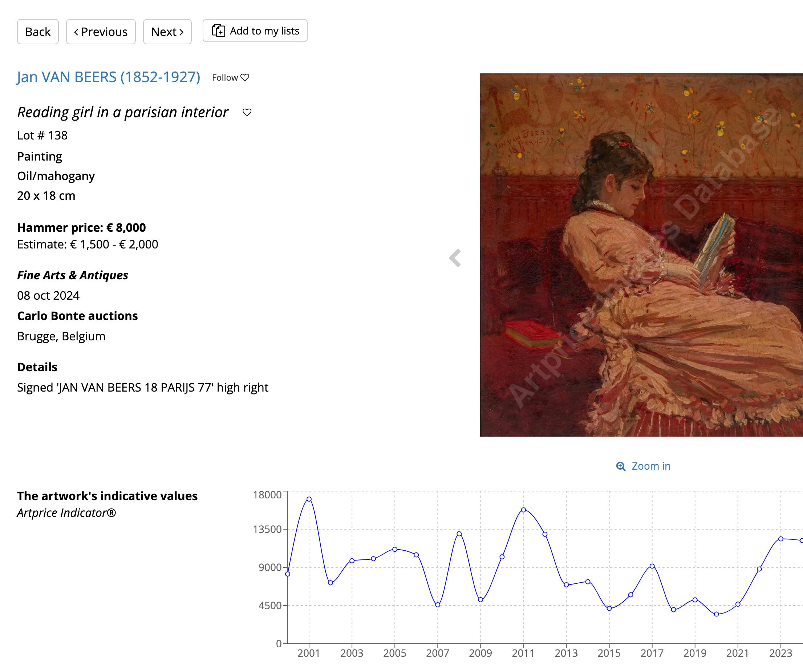Open Jan VAN BEERS artist link
The image size is (803, 672).
tap(108, 77)
